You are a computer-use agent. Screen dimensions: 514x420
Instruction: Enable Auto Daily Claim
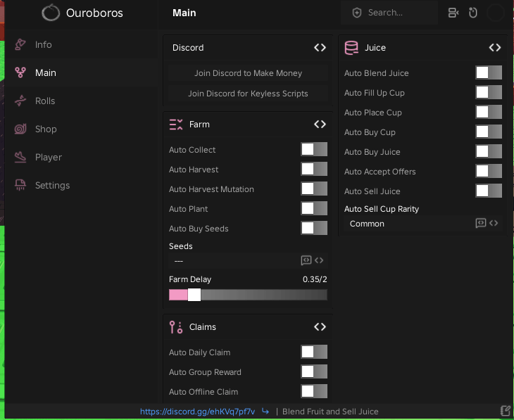point(314,352)
